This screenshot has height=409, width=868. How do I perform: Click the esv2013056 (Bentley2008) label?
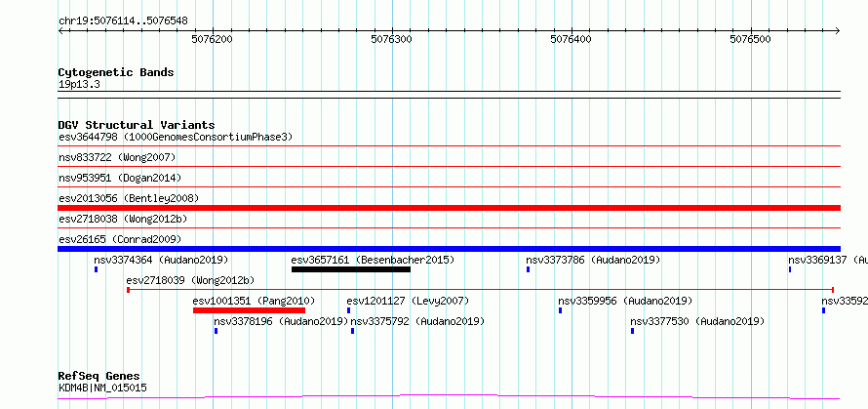coord(129,198)
